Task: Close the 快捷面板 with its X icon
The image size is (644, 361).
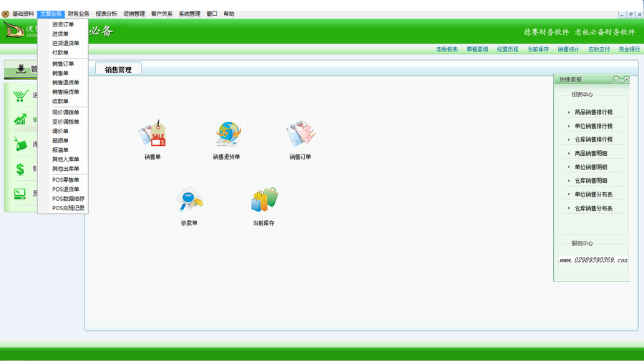Action: tap(626, 79)
